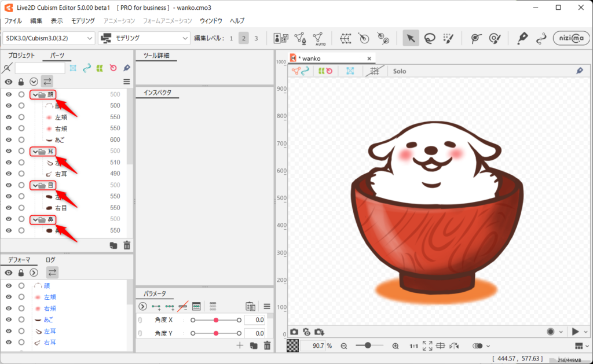Viewport: 593px width, 364px height.
Task: Click the fit-to-screen expand arrows icon
Action: 427,345
